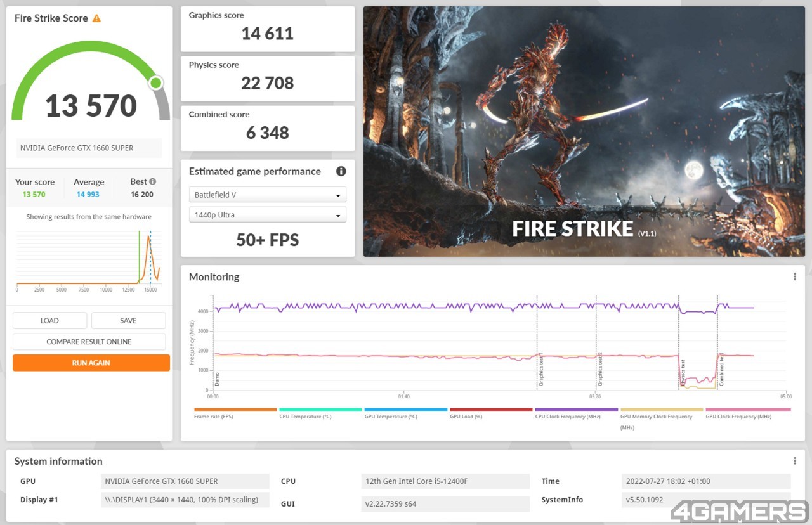This screenshot has width=812, height=525.
Task: Open the Monitoring panel three-dot menu
Action: pos(795,277)
